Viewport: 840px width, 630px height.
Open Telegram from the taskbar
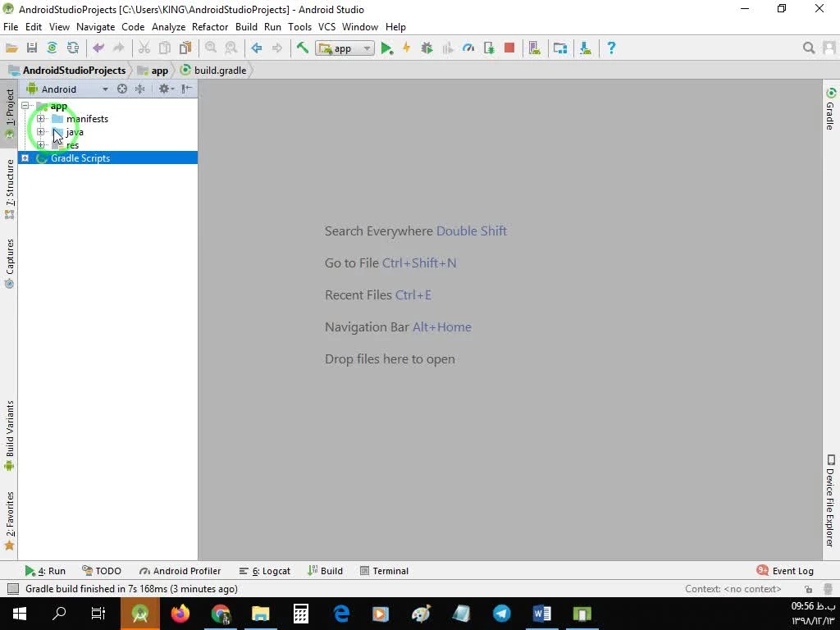tap(501, 614)
